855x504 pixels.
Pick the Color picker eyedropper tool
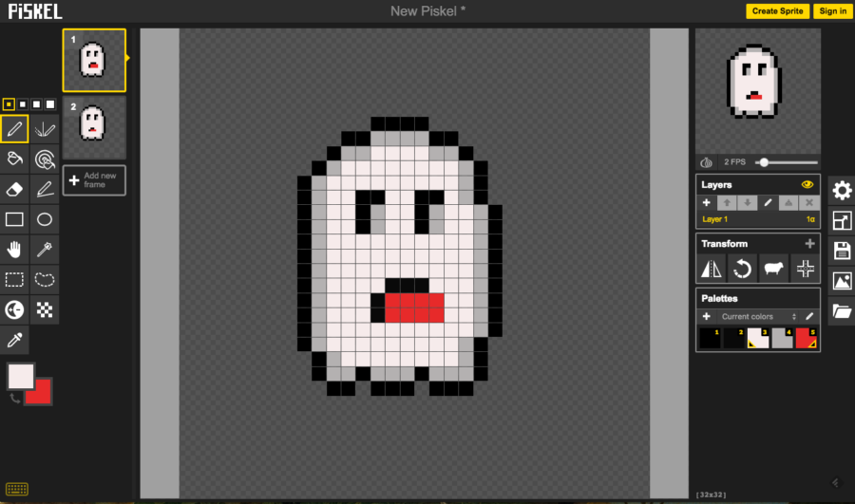pos(14,340)
